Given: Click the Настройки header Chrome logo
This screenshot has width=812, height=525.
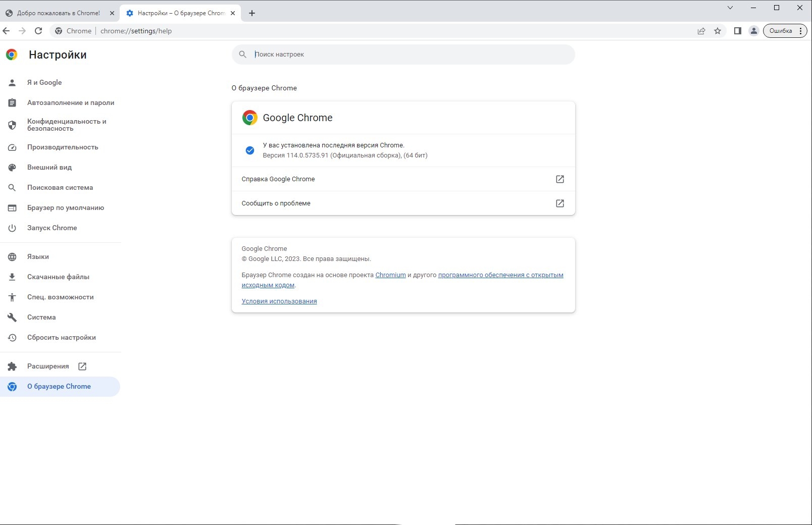Looking at the screenshot, I should tap(12, 55).
